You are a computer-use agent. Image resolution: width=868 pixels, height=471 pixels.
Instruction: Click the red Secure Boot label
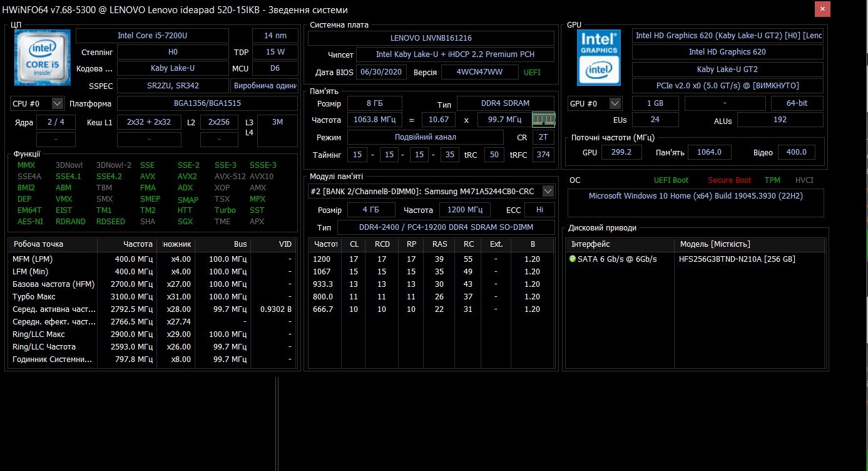(730, 180)
